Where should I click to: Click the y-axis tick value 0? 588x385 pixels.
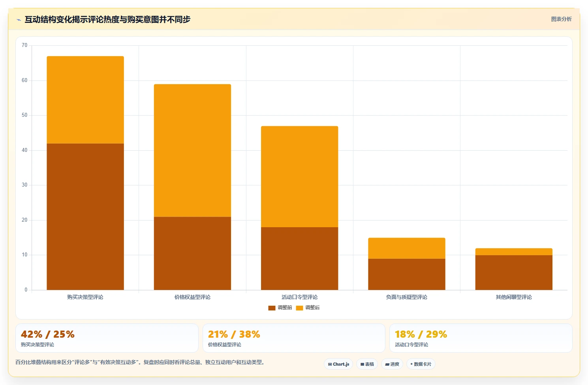coord(26,290)
